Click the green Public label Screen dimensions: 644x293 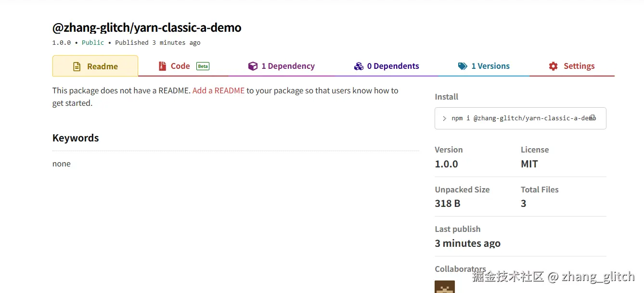pyautogui.click(x=93, y=43)
